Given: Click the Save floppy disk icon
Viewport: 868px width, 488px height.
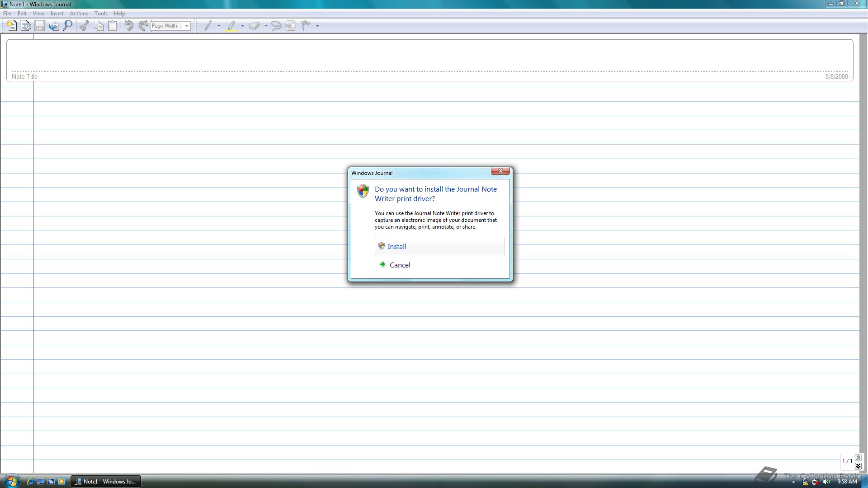Looking at the screenshot, I should point(40,26).
